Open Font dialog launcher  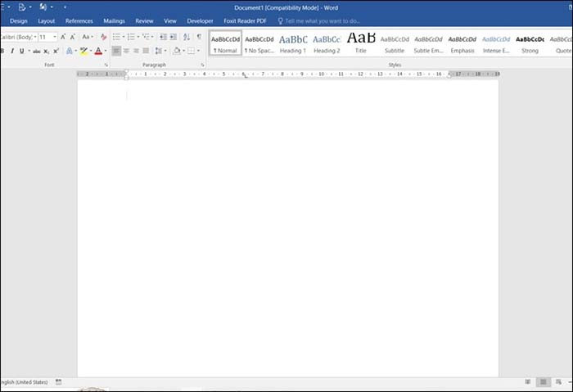pos(106,65)
